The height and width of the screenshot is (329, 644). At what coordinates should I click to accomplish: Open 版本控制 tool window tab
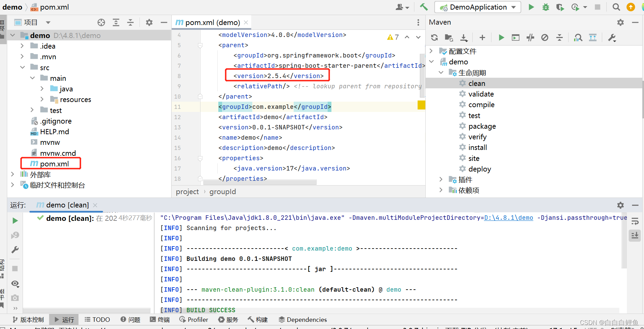[28, 319]
